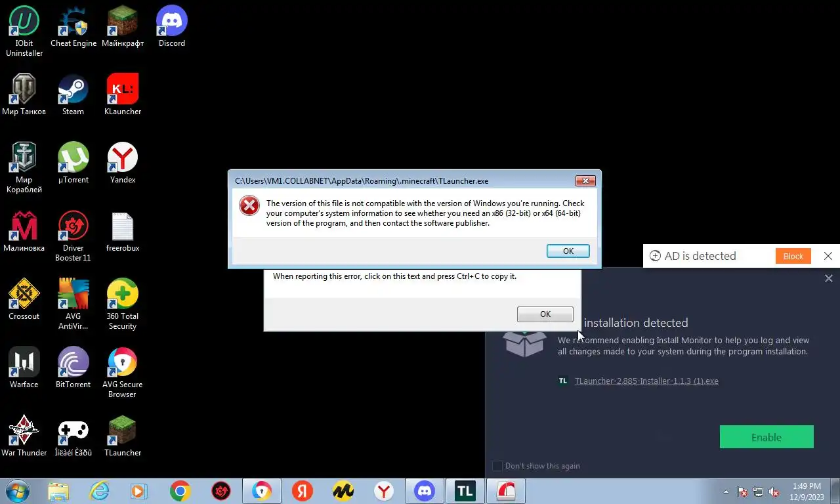
Task: Open the TLauncher-2.885-Installer-1.1.3 (1).exe link
Action: pos(646,381)
